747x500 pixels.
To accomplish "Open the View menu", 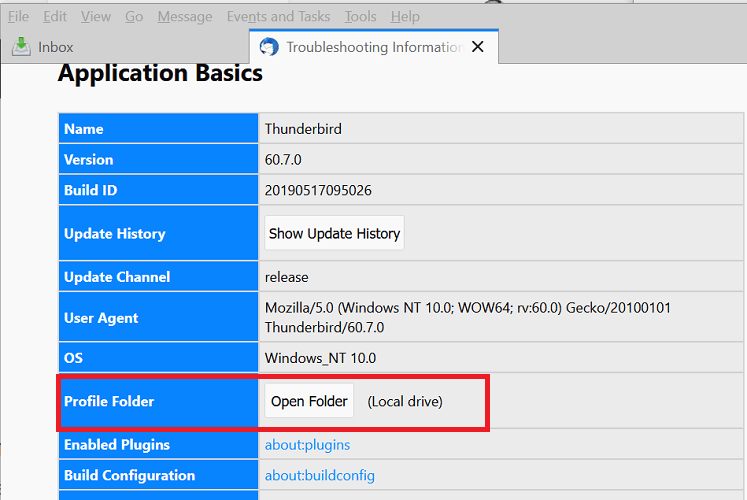I will (96, 17).
